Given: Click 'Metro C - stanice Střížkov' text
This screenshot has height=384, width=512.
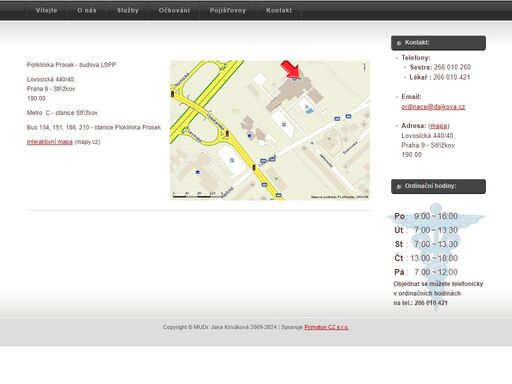Looking at the screenshot, I should pyautogui.click(x=62, y=113).
